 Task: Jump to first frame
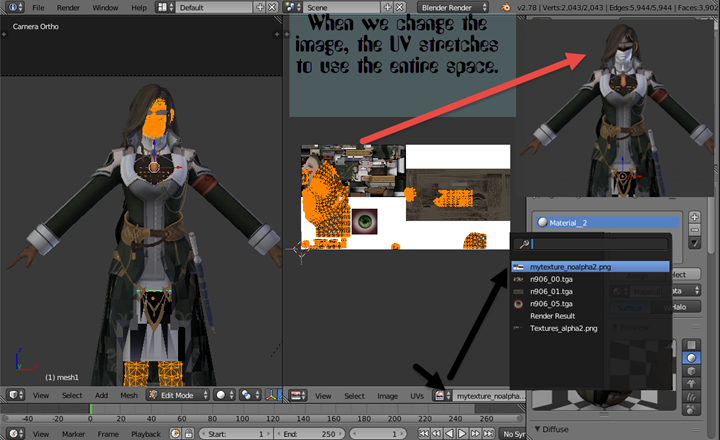point(423,434)
